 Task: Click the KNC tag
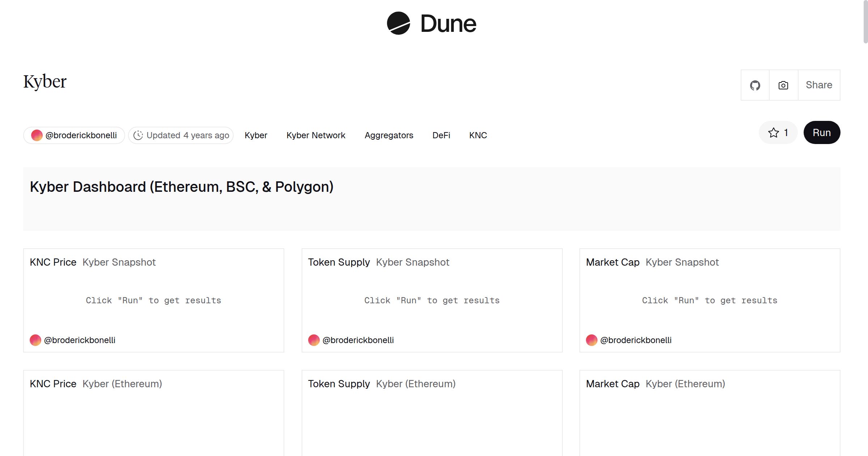point(478,135)
